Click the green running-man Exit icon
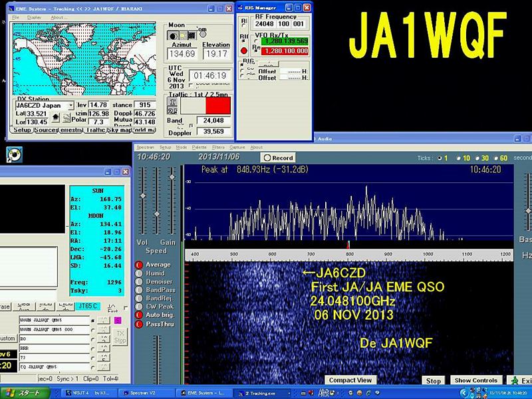 tap(515, 380)
